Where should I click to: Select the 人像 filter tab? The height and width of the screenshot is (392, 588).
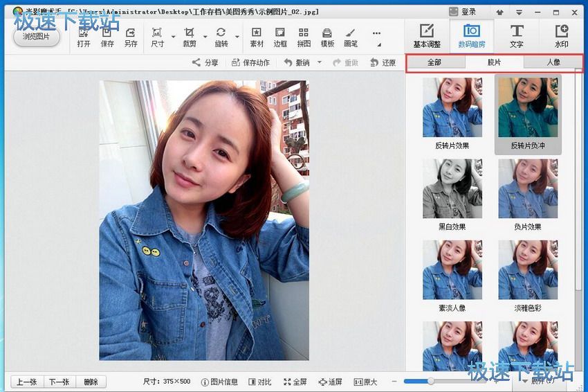pos(553,62)
